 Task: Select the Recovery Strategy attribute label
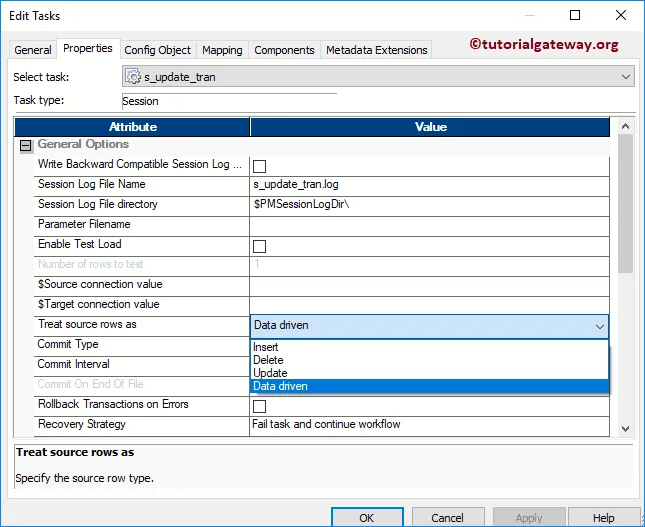point(82,424)
